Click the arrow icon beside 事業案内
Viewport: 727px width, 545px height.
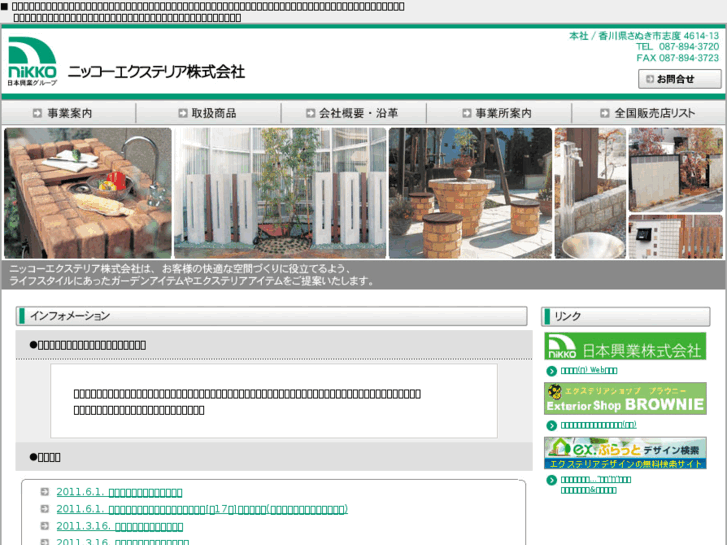(x=37, y=113)
